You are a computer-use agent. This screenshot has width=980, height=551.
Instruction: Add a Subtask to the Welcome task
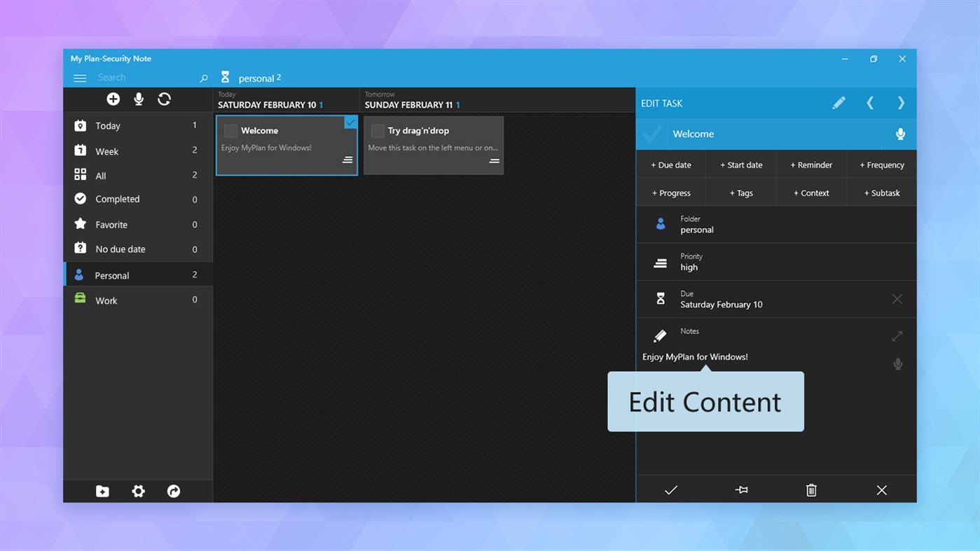pos(881,193)
